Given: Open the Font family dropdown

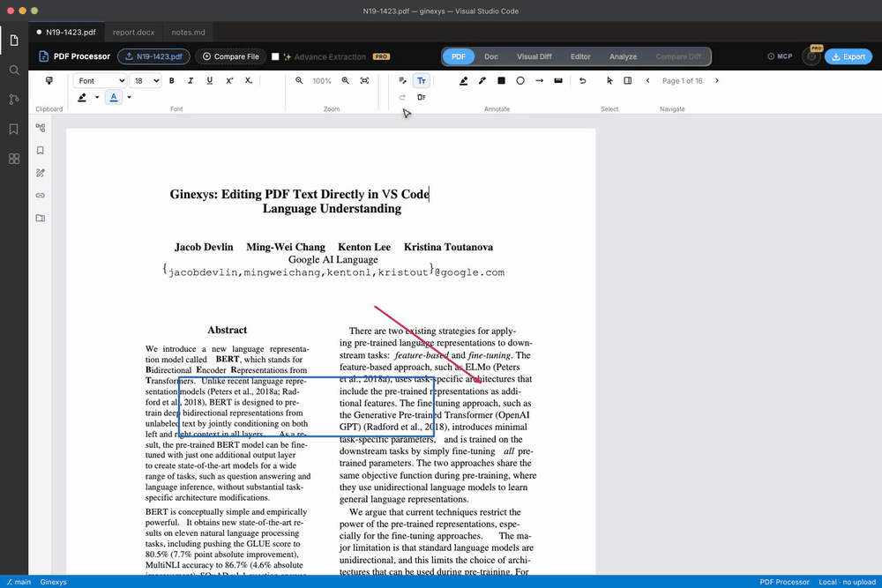Looking at the screenshot, I should (x=100, y=80).
